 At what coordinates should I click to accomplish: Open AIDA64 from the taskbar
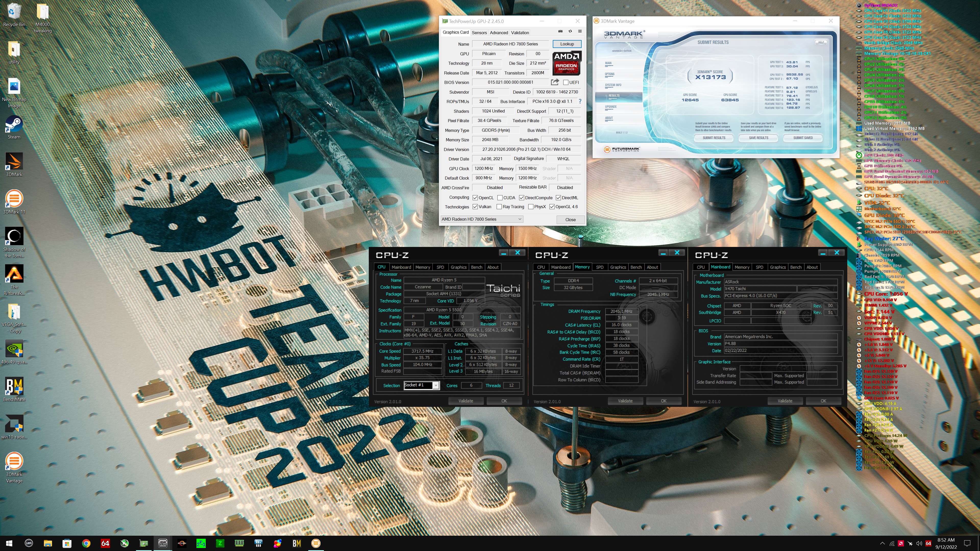(105, 543)
